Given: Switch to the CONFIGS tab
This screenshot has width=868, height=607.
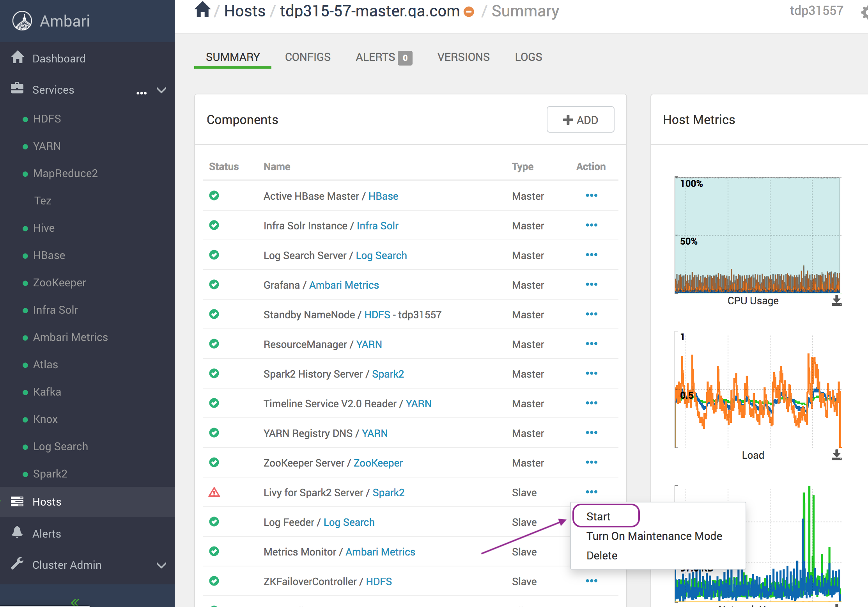Looking at the screenshot, I should pos(308,57).
